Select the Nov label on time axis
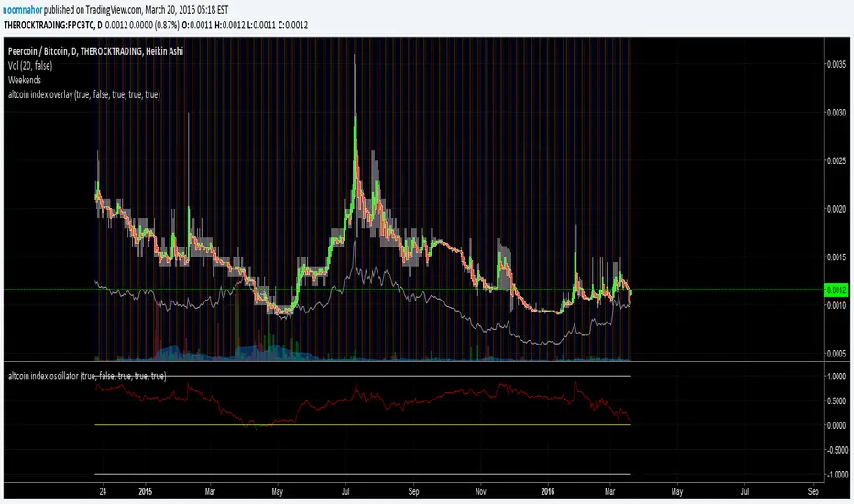The image size is (854, 504). [479, 490]
